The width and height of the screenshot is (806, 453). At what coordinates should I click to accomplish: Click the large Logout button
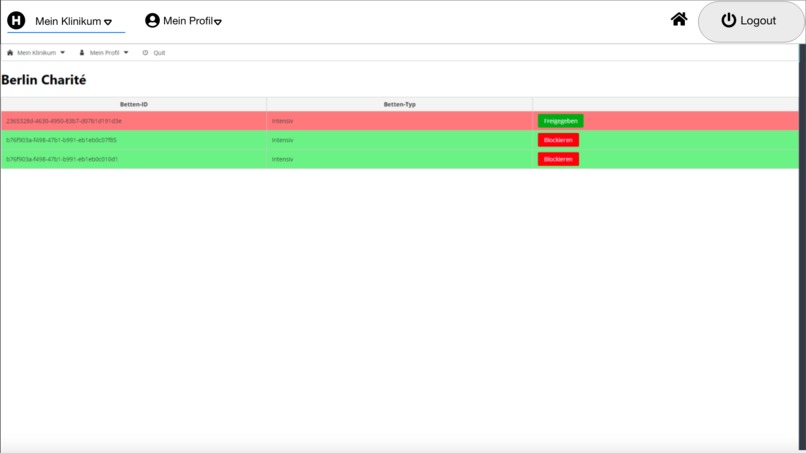751,21
